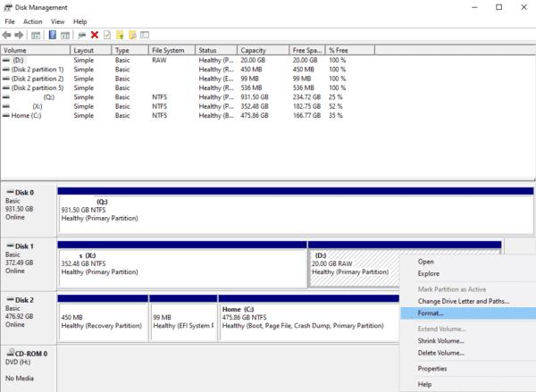Click the Disk 0 disk icon
Image resolution: width=536 pixels, height=392 pixels.
tap(10, 192)
